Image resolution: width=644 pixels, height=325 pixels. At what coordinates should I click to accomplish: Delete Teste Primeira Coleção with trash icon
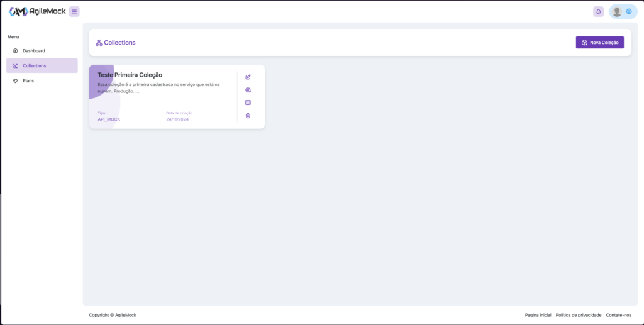point(248,116)
